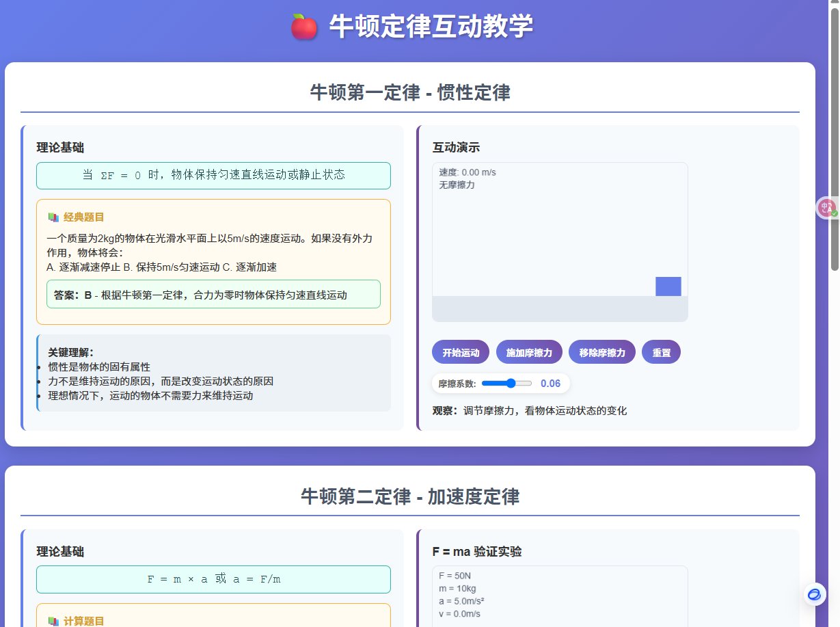
Task: Click the circular blue icon at bottom right
Action: (x=813, y=595)
